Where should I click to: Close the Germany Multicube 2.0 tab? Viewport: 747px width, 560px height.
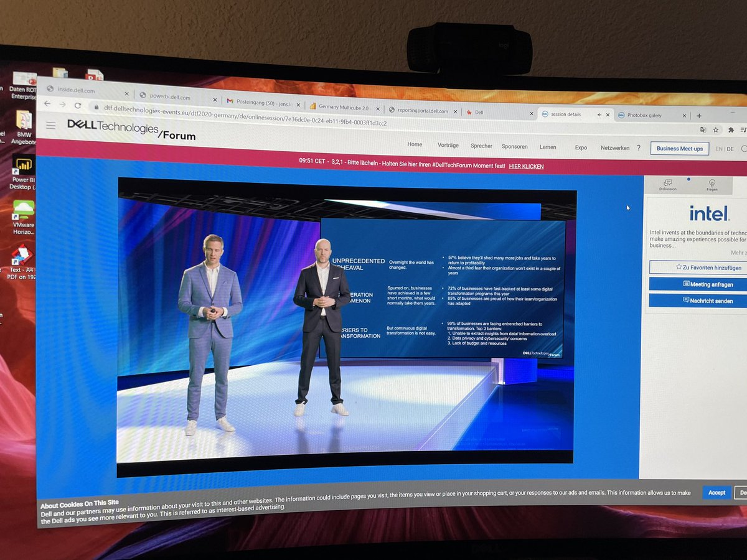pyautogui.click(x=377, y=108)
